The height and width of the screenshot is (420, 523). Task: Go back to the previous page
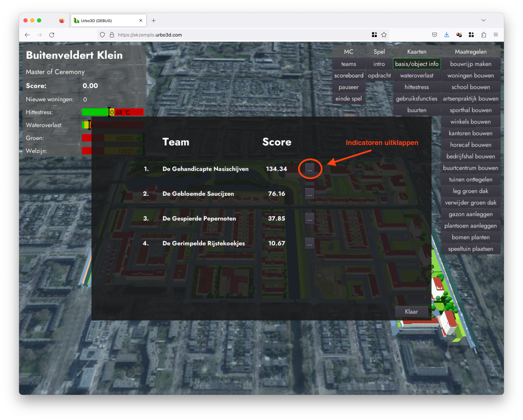(27, 35)
